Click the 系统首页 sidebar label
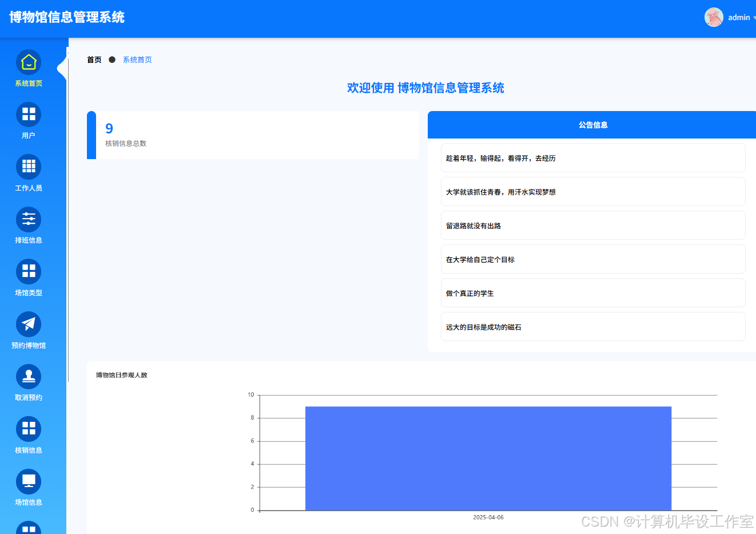The height and width of the screenshot is (534, 756). pos(29,84)
